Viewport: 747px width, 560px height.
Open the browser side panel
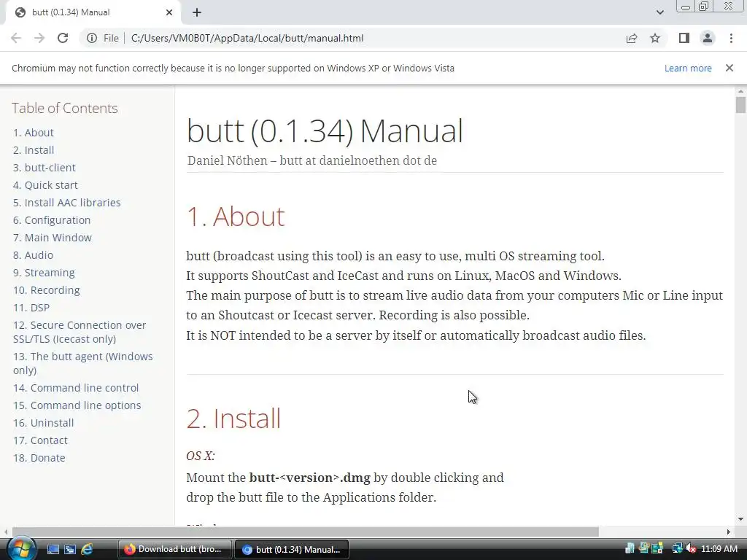click(x=684, y=38)
